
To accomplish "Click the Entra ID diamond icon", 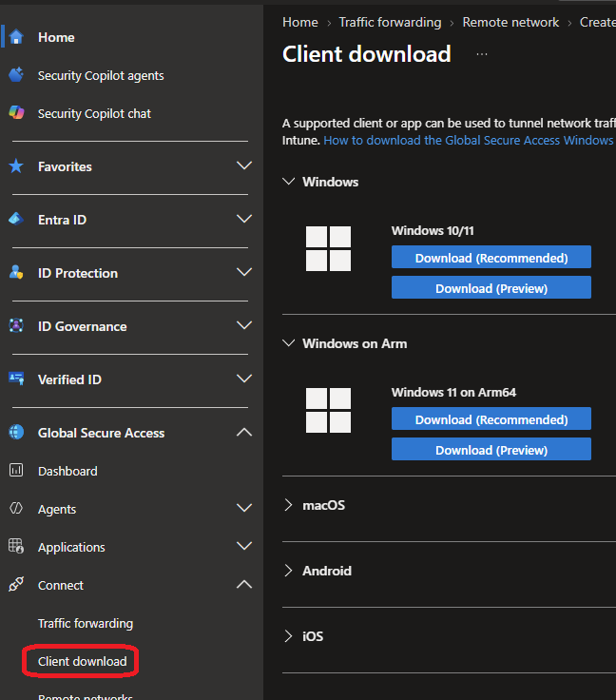I will point(16,219).
